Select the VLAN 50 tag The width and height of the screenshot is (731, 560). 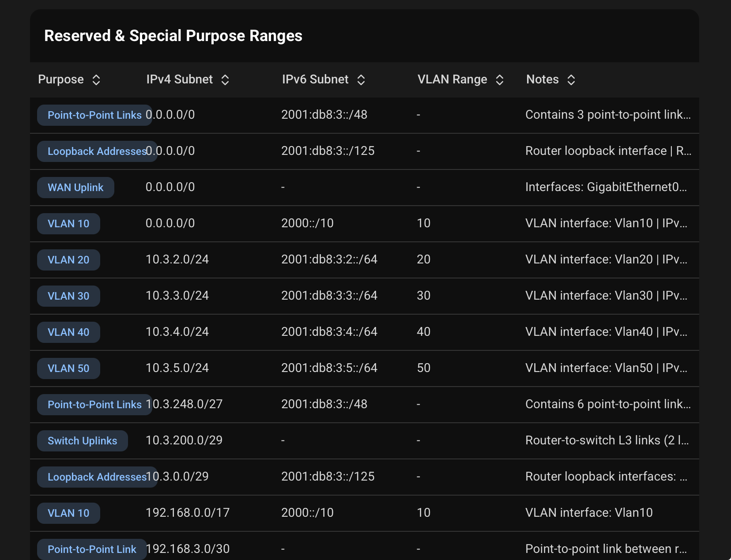[68, 368]
